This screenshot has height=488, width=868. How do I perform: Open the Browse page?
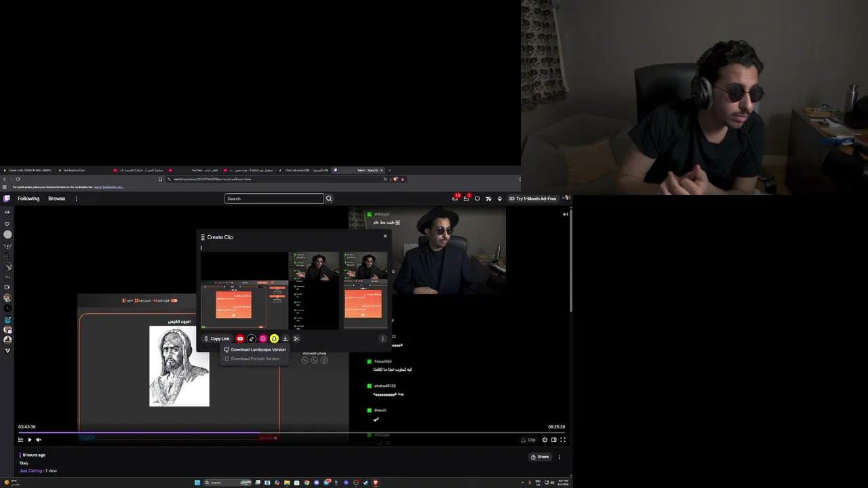[x=57, y=199]
